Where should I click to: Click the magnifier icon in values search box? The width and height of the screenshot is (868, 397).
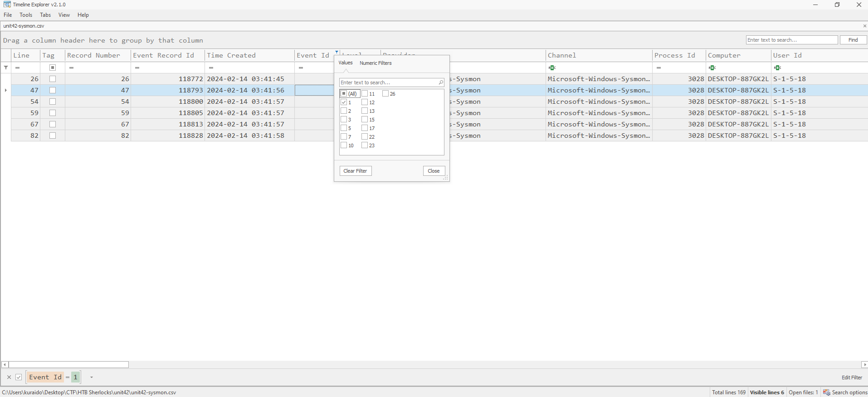[440, 82]
